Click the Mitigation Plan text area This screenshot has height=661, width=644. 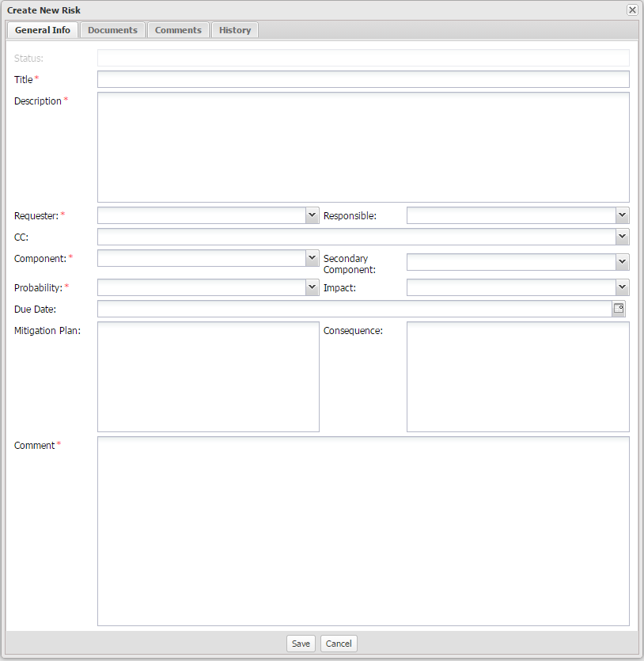[208, 376]
